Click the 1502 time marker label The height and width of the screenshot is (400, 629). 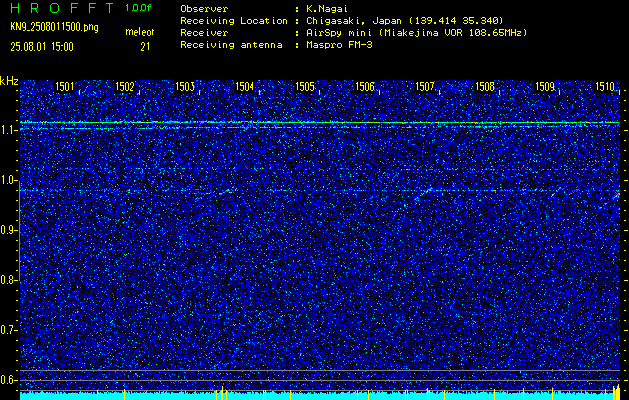pos(125,87)
